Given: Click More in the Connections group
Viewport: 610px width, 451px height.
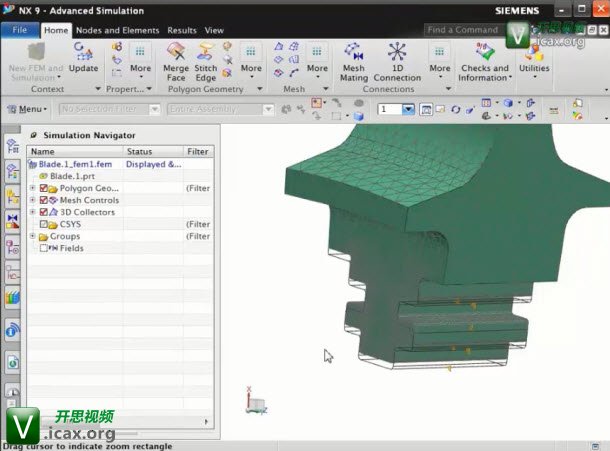Looking at the screenshot, I should (440, 69).
